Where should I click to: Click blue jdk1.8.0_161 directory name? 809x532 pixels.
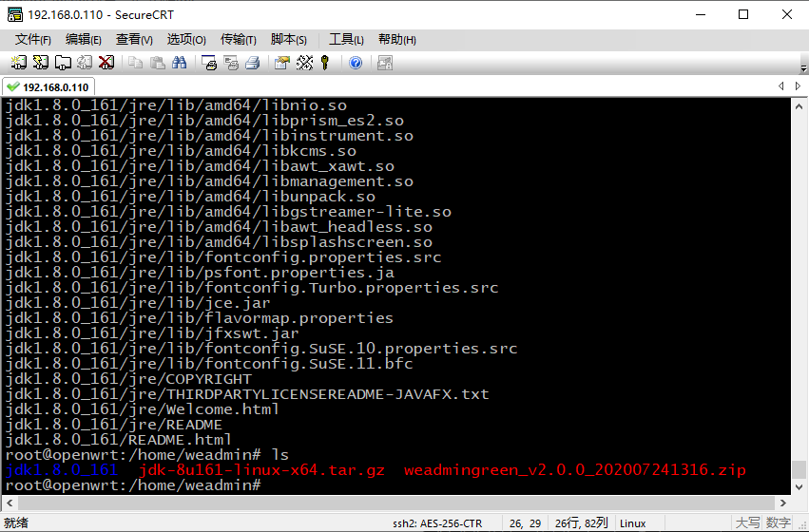[x=62, y=469]
